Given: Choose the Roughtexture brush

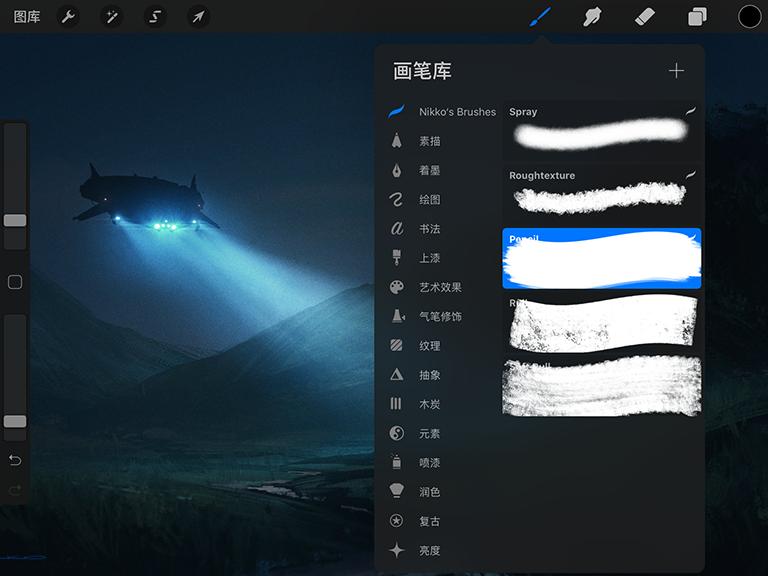Looking at the screenshot, I should (602, 194).
